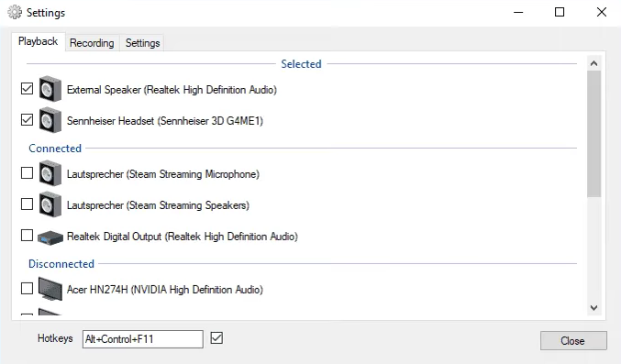621x364 pixels.
Task: Click the Close button
Action: pyautogui.click(x=573, y=341)
